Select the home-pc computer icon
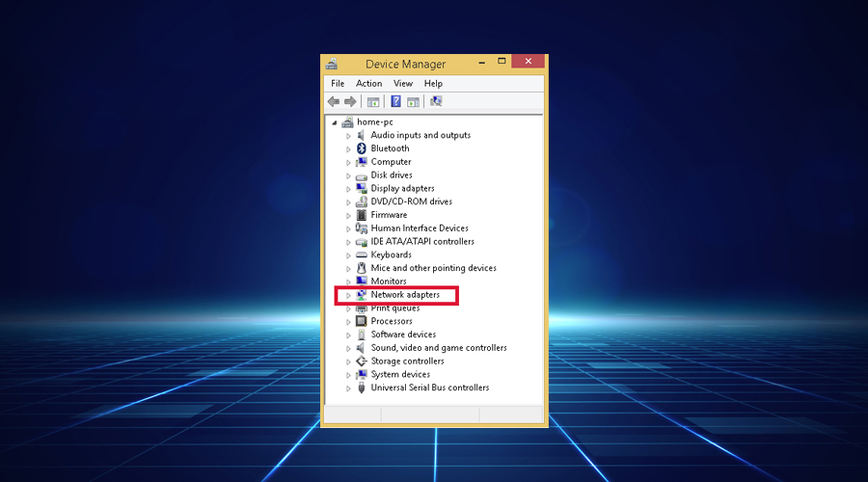The width and height of the screenshot is (868, 482). coord(347,121)
